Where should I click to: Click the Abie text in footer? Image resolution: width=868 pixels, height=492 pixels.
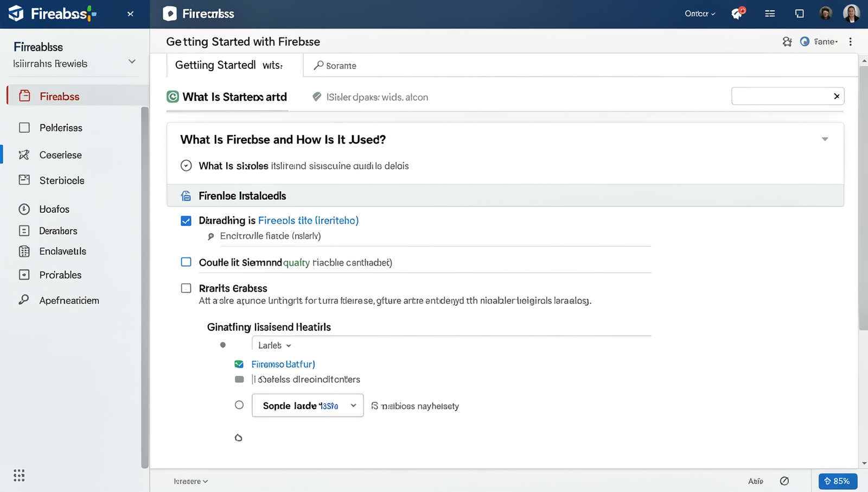coord(756,481)
